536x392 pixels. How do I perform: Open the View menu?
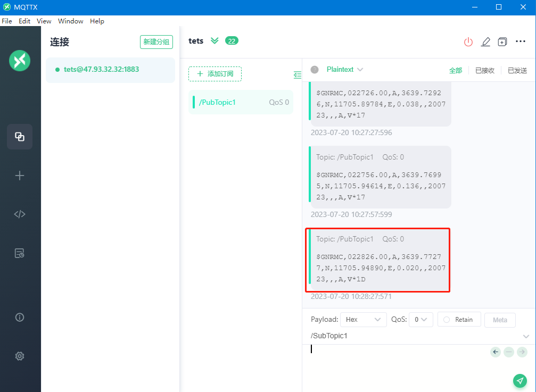[x=44, y=21]
